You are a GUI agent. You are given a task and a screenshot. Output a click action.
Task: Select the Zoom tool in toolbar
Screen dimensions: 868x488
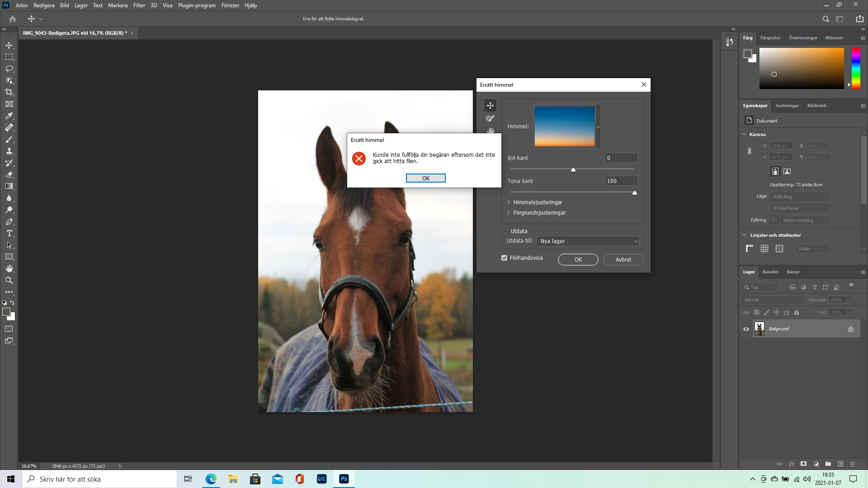click(x=9, y=280)
